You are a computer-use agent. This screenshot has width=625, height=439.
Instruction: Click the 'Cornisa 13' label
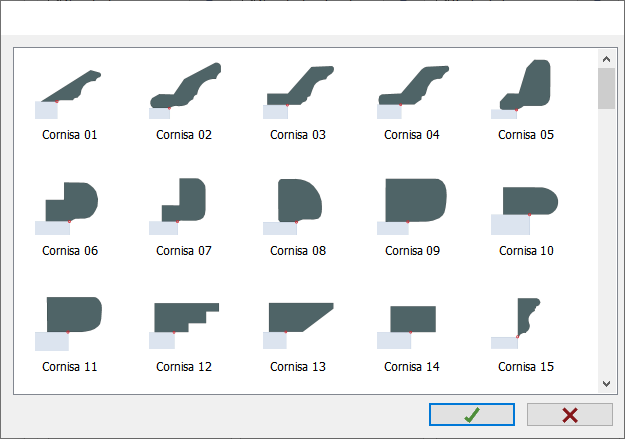point(298,367)
